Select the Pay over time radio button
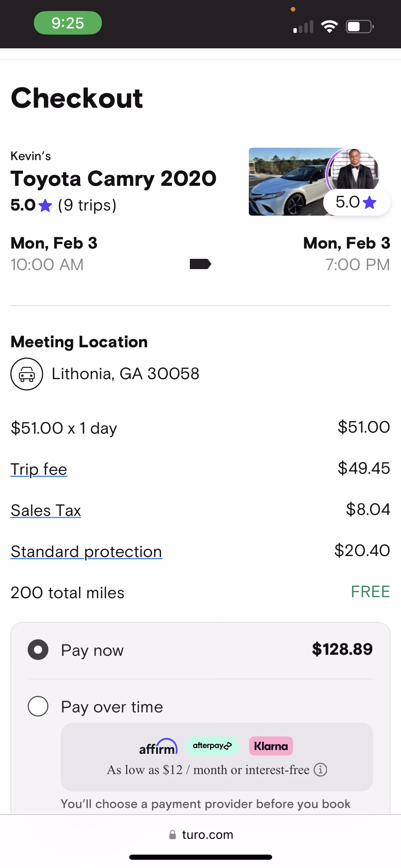Image resolution: width=401 pixels, height=868 pixels. pos(38,707)
